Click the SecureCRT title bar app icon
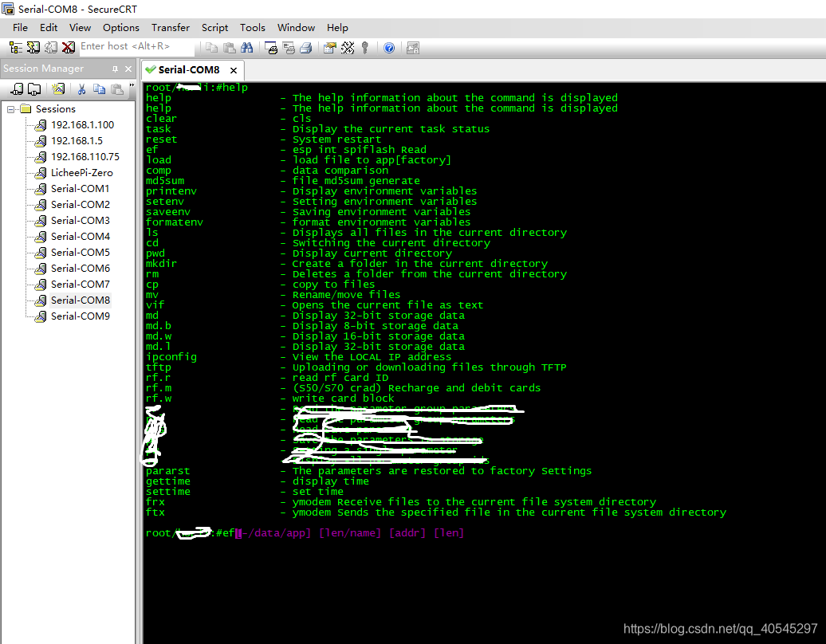Viewport: 826px width, 644px height. click(8, 9)
